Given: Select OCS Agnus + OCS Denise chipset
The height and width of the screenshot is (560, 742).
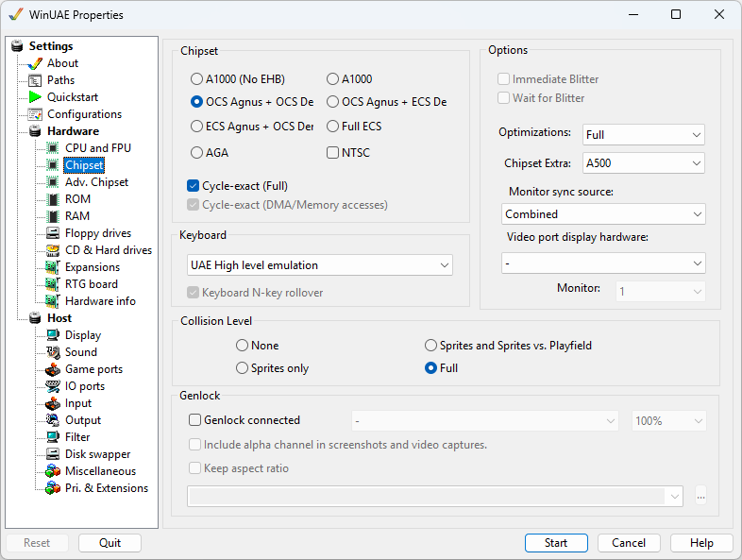Looking at the screenshot, I should coord(252,102).
